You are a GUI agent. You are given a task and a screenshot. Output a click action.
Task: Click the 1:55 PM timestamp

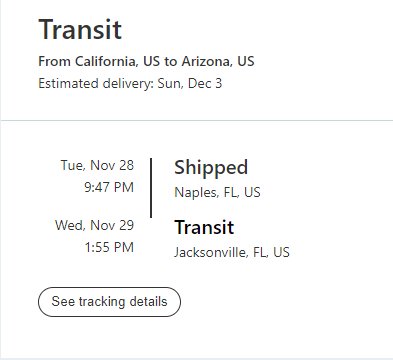coord(109,247)
